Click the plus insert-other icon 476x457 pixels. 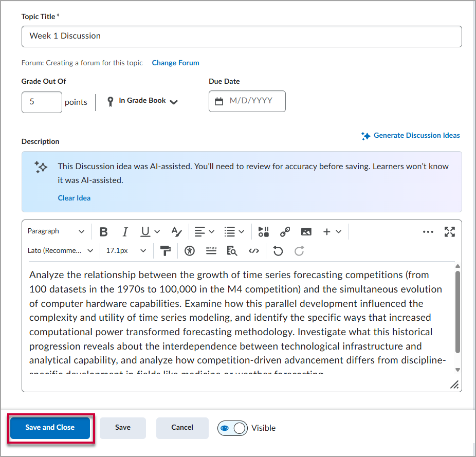click(x=326, y=232)
